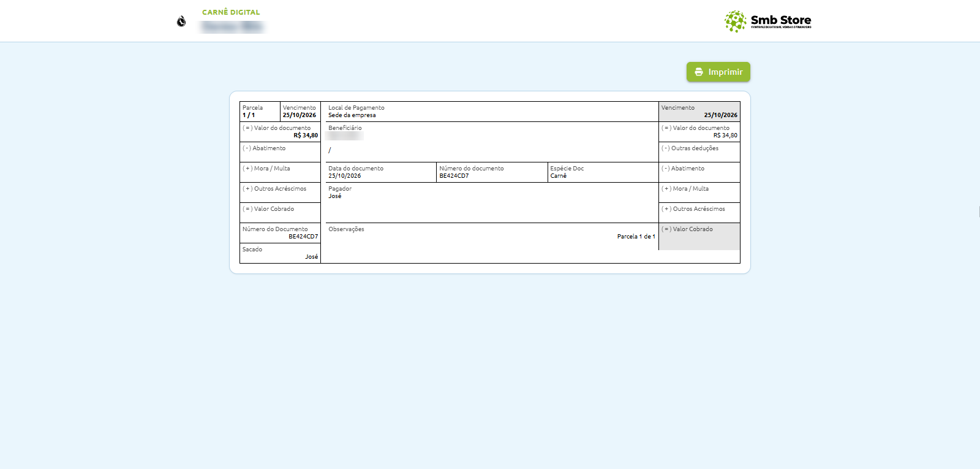The width and height of the screenshot is (980, 469).
Task: Click the Observações section
Action: click(x=492, y=243)
